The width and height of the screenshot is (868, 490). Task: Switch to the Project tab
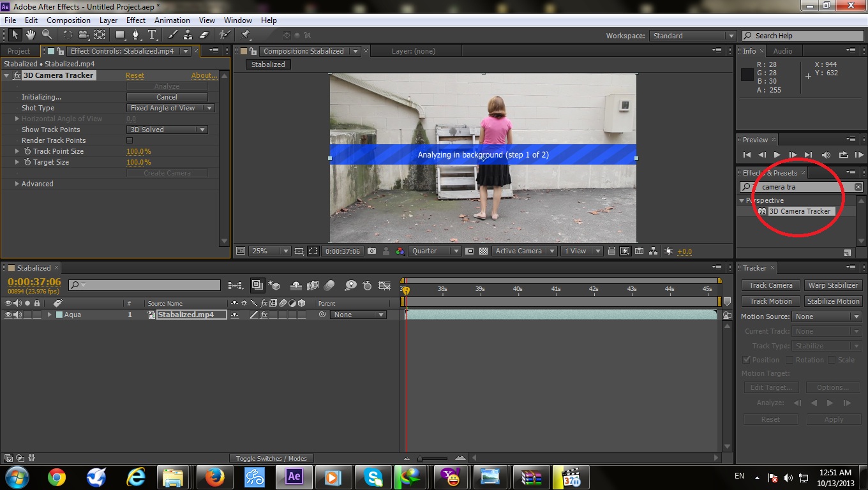19,51
